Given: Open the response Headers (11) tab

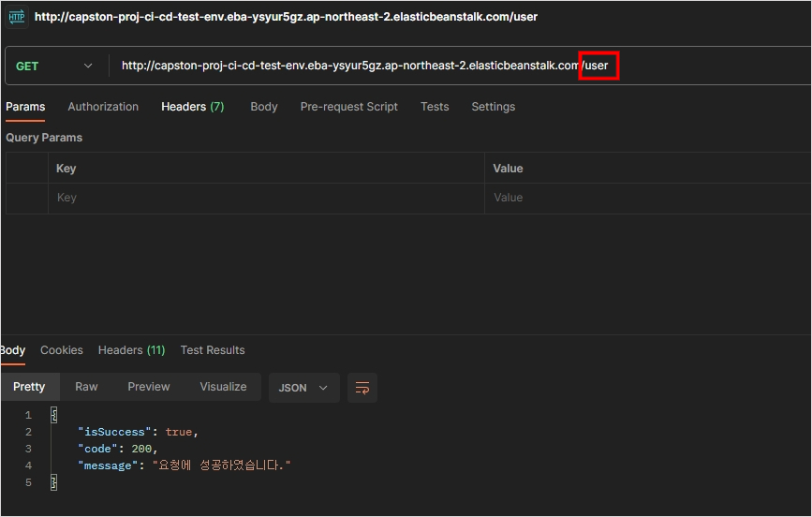Looking at the screenshot, I should pyautogui.click(x=131, y=350).
